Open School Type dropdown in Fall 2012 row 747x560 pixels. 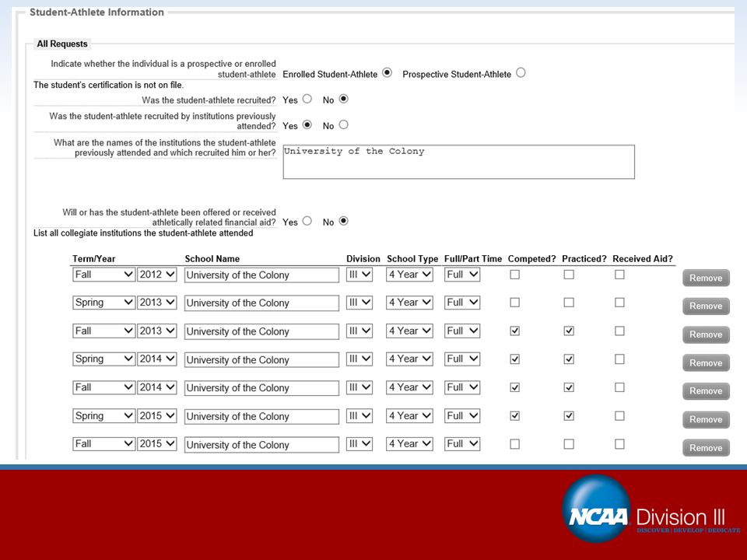[x=409, y=275]
